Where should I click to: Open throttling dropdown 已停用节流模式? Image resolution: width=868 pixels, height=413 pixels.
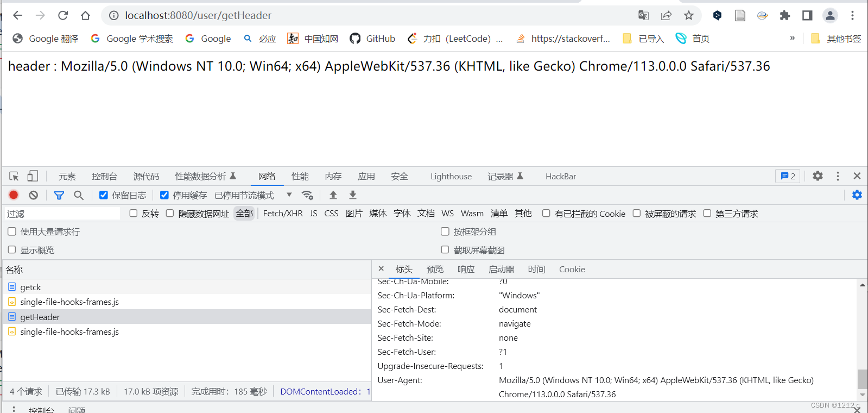click(253, 195)
